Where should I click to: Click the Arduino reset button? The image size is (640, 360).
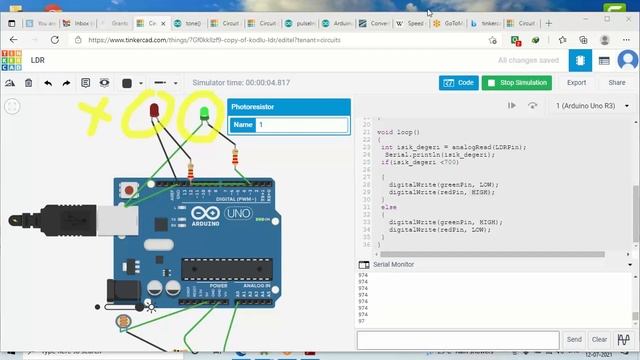[129, 190]
